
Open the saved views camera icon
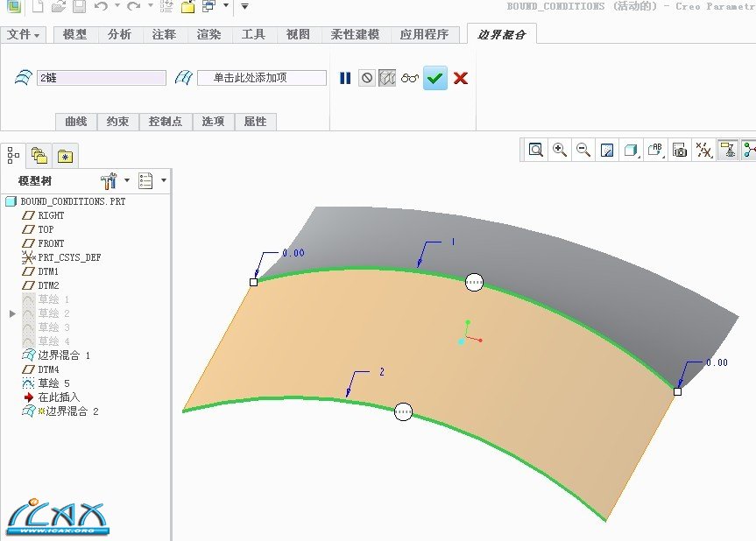pos(680,150)
